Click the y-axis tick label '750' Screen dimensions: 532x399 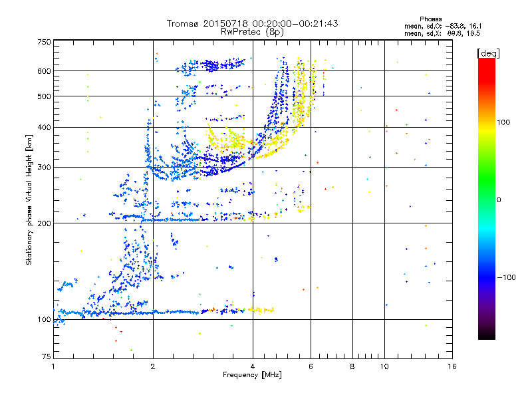(x=44, y=42)
